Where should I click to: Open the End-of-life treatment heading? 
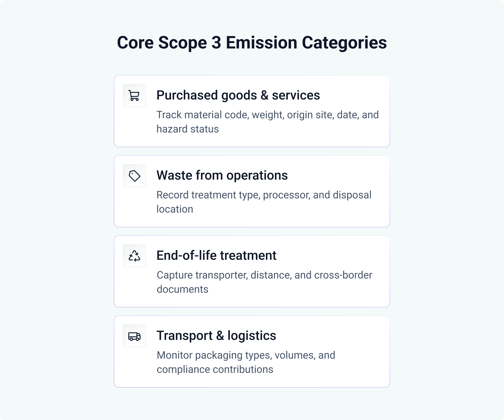(x=216, y=255)
